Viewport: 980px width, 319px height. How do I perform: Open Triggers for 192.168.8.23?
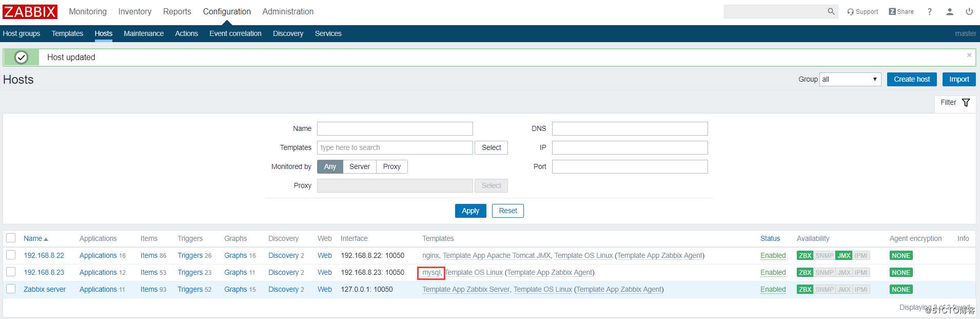coord(190,272)
